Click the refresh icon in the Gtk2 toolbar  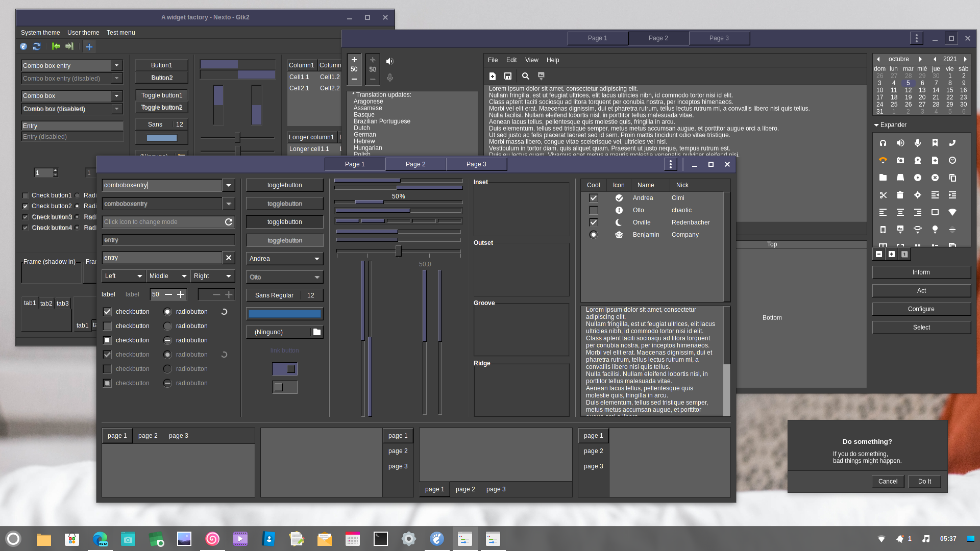(37, 46)
